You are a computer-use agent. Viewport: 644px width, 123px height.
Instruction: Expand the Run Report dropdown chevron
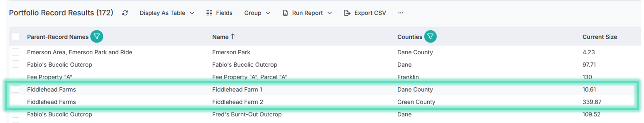pos(329,13)
